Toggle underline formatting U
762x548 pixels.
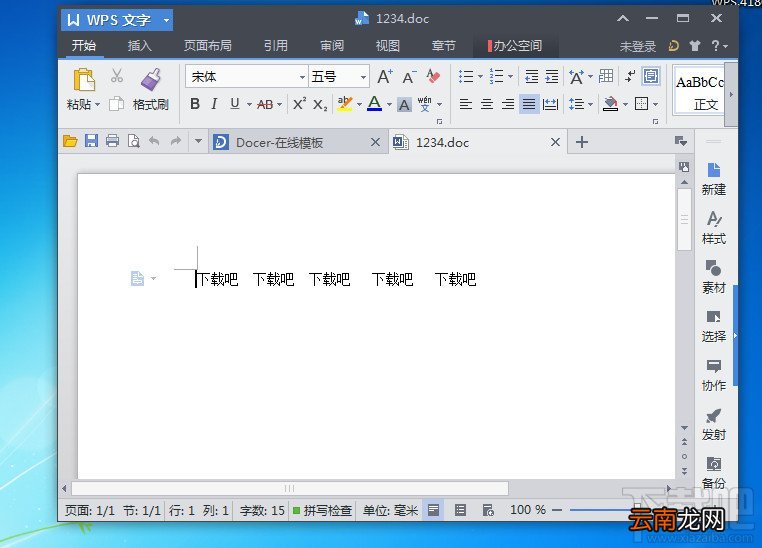pos(235,103)
